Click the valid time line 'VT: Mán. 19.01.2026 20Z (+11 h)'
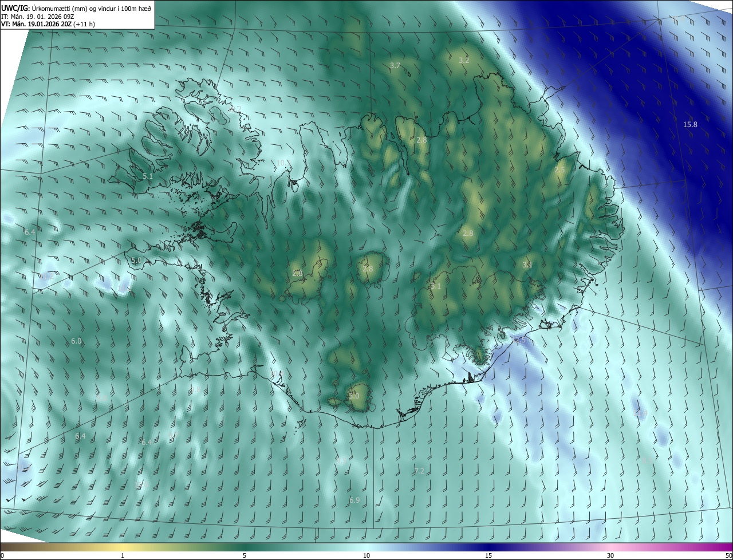 click(48, 24)
